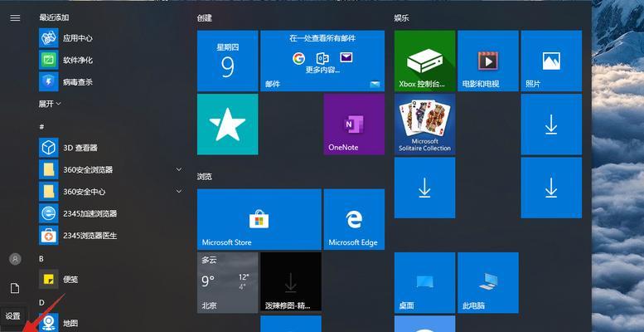Click download tile beneath Solitaire Collection
644x332 pixels.
[424, 188]
